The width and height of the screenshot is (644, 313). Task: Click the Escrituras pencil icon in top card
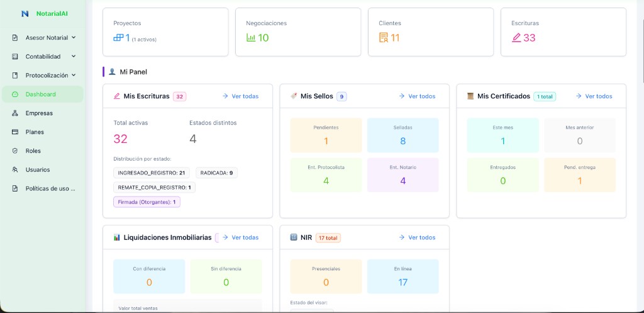[516, 38]
